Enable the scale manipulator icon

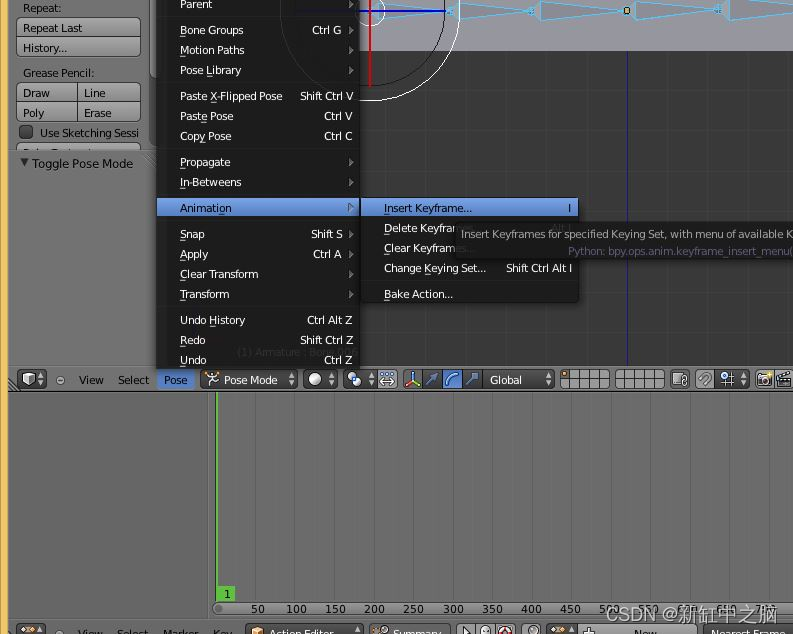472,379
